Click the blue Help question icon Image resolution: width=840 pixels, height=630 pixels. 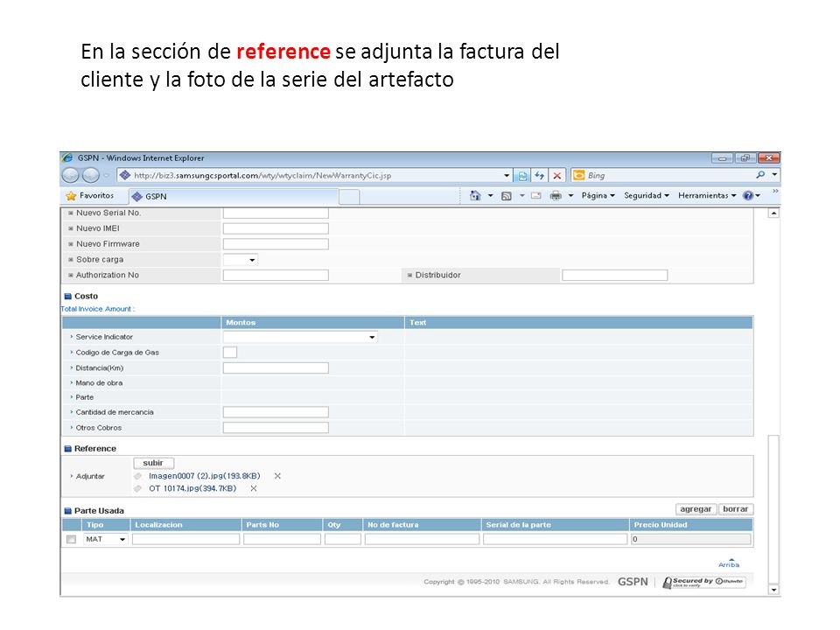pyautogui.click(x=748, y=196)
